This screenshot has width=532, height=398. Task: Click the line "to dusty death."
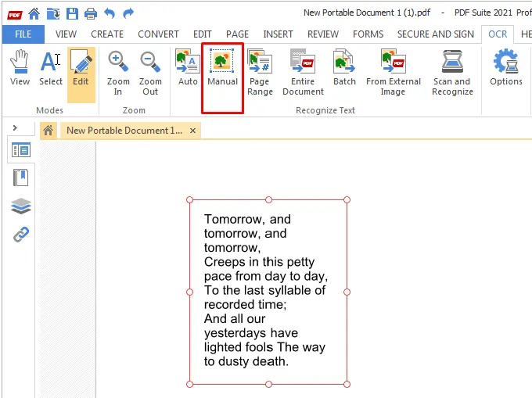coord(246,361)
